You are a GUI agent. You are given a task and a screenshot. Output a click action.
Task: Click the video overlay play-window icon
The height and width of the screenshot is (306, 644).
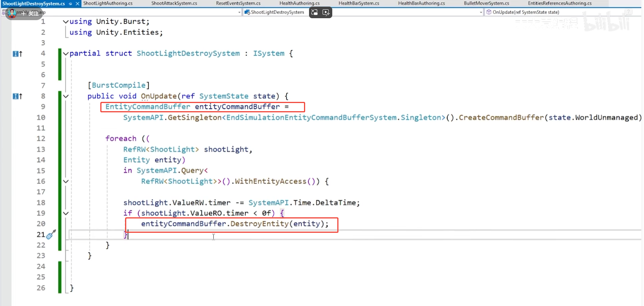[x=326, y=12]
